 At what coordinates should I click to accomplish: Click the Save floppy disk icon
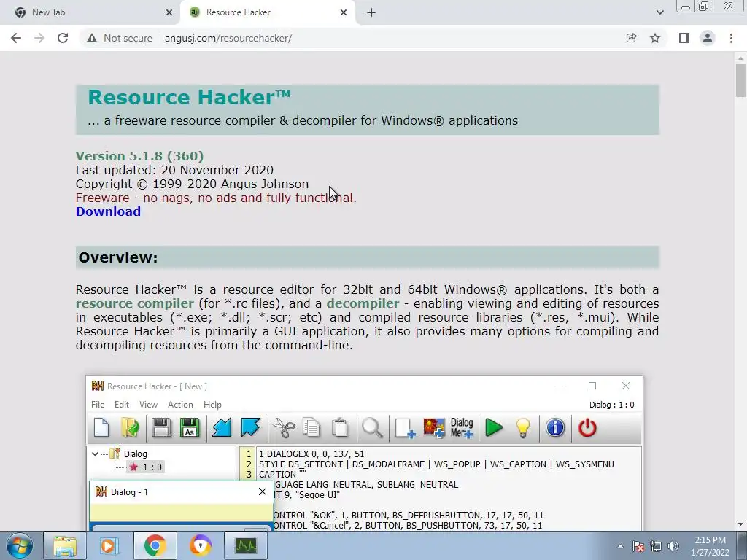(161, 427)
